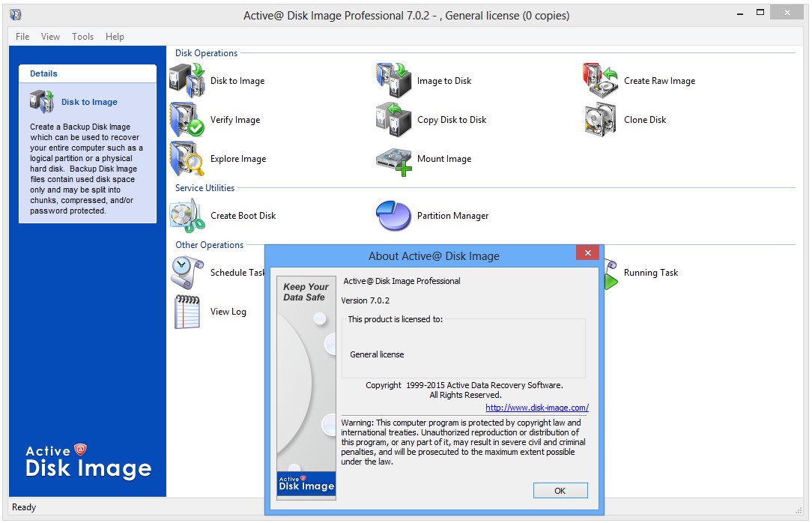
Task: Select the View Log label
Action: point(228,312)
